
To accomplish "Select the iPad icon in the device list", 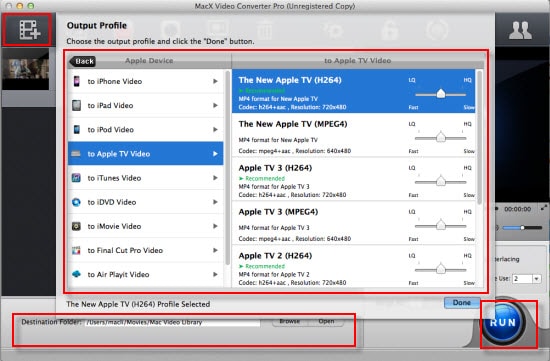I will point(76,105).
